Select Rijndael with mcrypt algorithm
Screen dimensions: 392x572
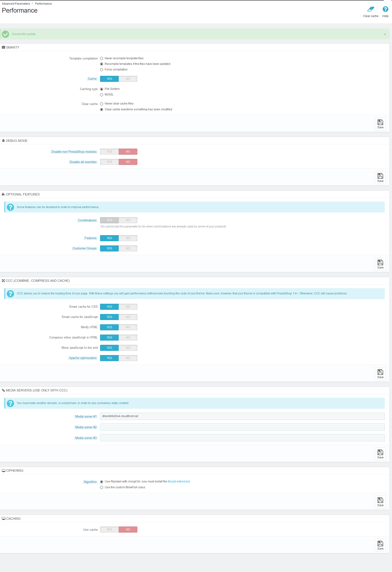click(101, 482)
